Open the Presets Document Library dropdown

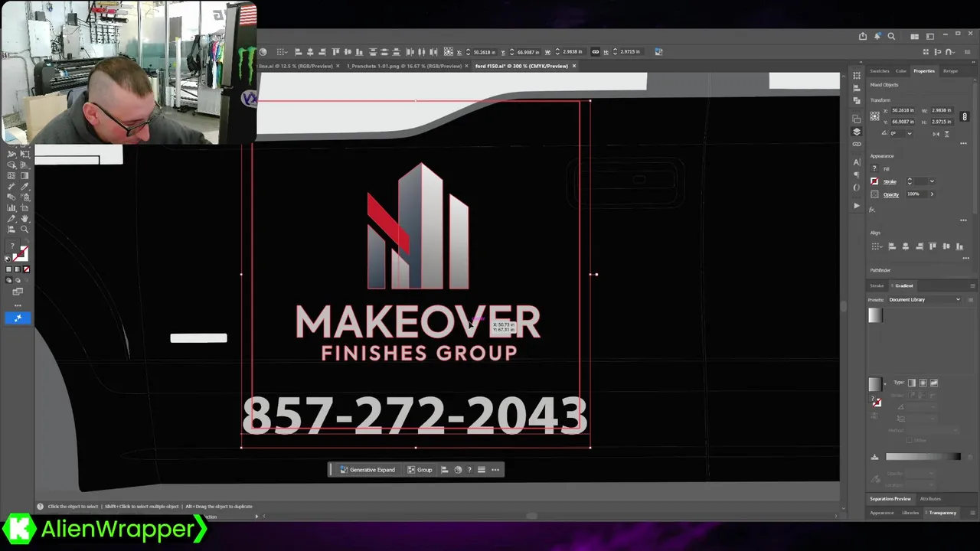[924, 300]
